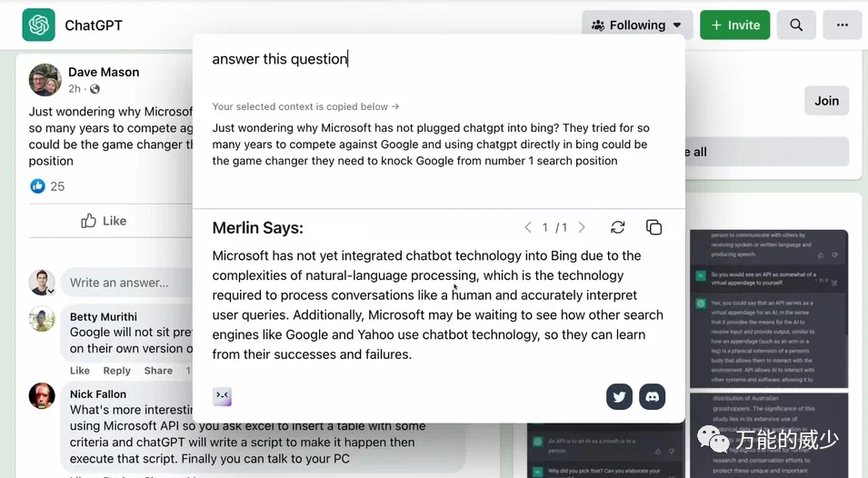Click the green Invite button
Screen dimensions: 868x478
click(734, 25)
